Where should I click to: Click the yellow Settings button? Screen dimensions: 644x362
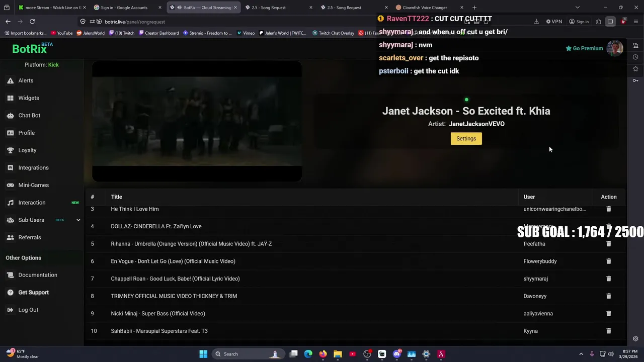pyautogui.click(x=466, y=139)
